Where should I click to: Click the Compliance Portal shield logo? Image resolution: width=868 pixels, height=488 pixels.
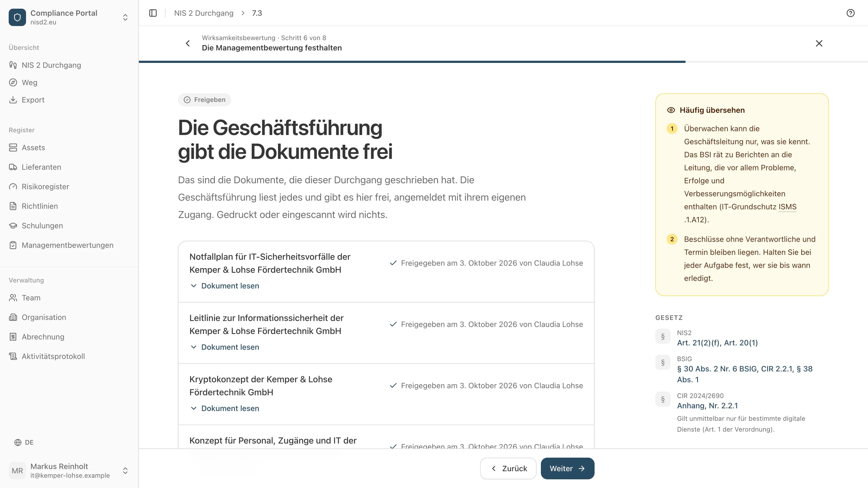point(17,17)
